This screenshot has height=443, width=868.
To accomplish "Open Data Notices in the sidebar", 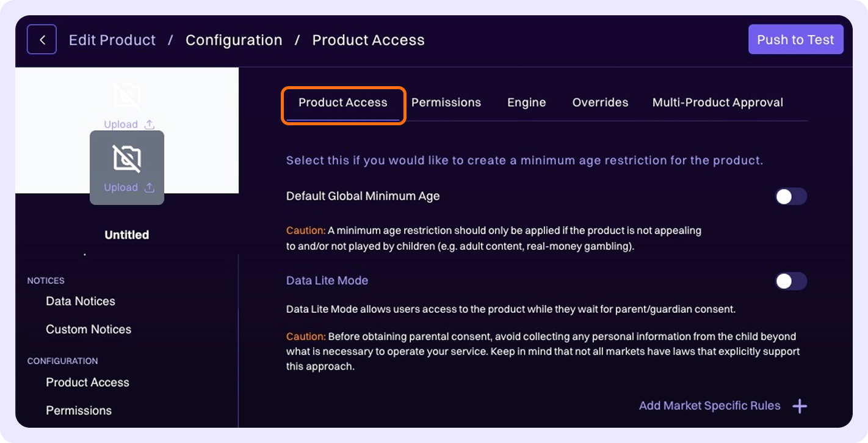I will 81,301.
